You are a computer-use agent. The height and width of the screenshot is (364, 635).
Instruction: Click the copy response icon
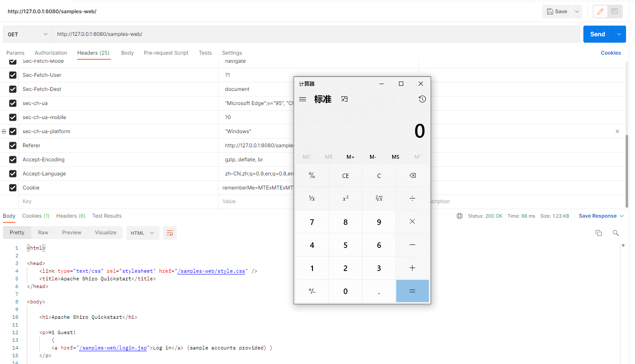tap(599, 233)
